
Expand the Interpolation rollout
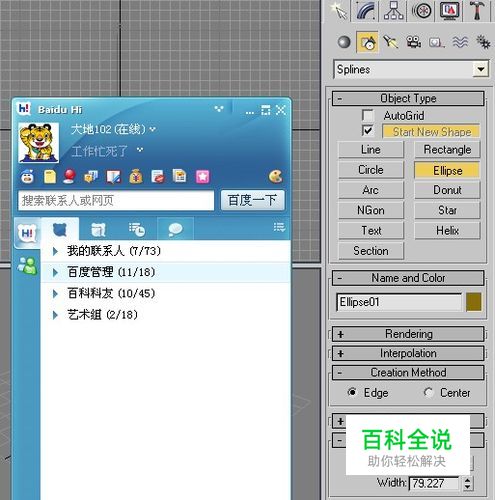click(x=408, y=353)
